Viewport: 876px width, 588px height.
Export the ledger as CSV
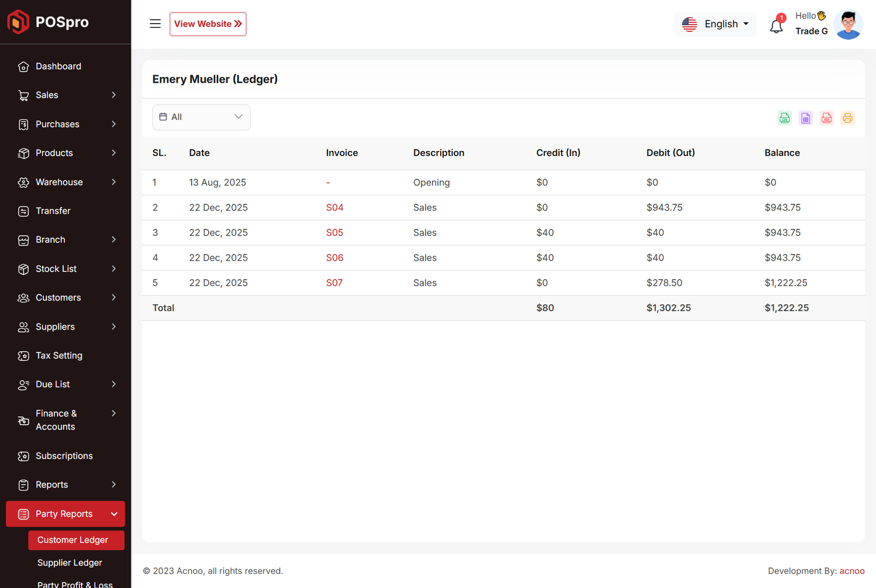pyautogui.click(x=785, y=118)
